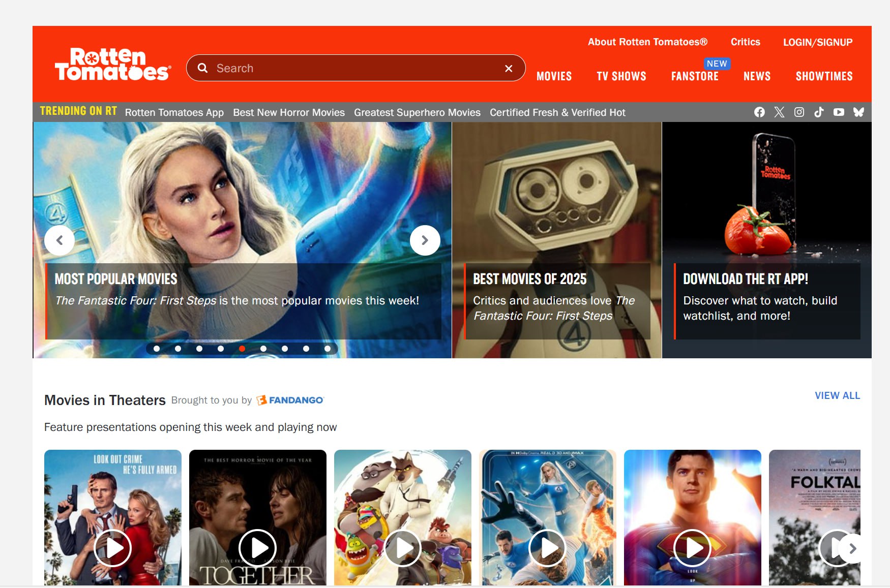Select the third carousel dot
Viewport: 890px width, 588px height.
click(x=199, y=349)
